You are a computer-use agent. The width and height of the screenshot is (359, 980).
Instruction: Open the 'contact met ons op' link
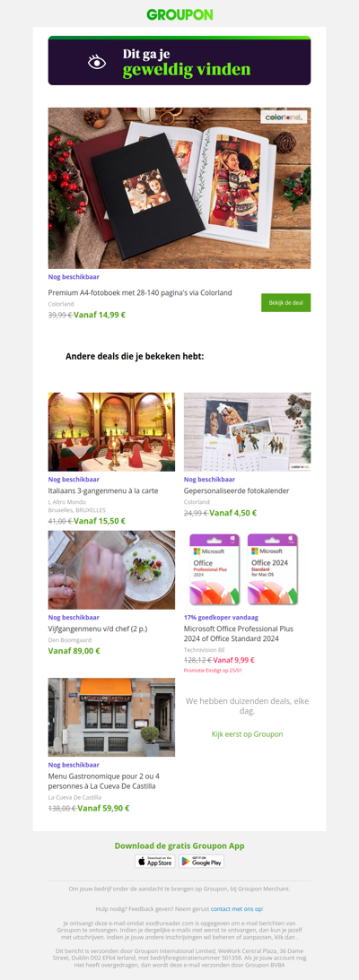(236, 909)
